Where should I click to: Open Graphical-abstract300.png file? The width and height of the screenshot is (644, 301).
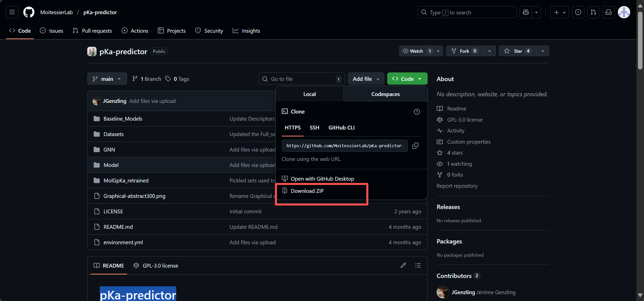134,196
